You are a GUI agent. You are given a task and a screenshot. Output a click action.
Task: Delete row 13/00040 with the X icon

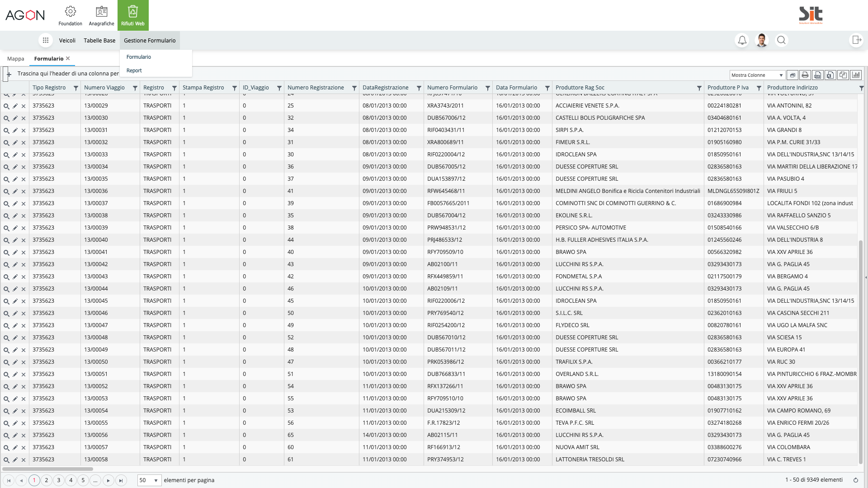coord(23,240)
